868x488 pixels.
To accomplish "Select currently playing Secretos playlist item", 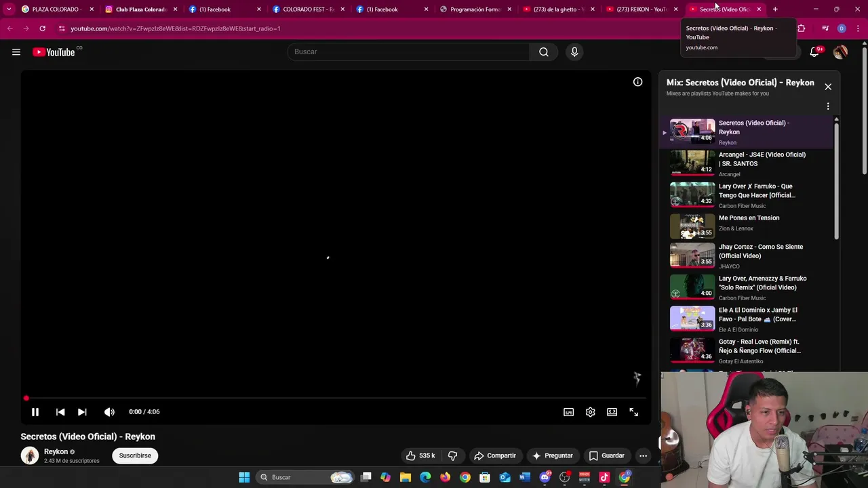I will pos(746,132).
